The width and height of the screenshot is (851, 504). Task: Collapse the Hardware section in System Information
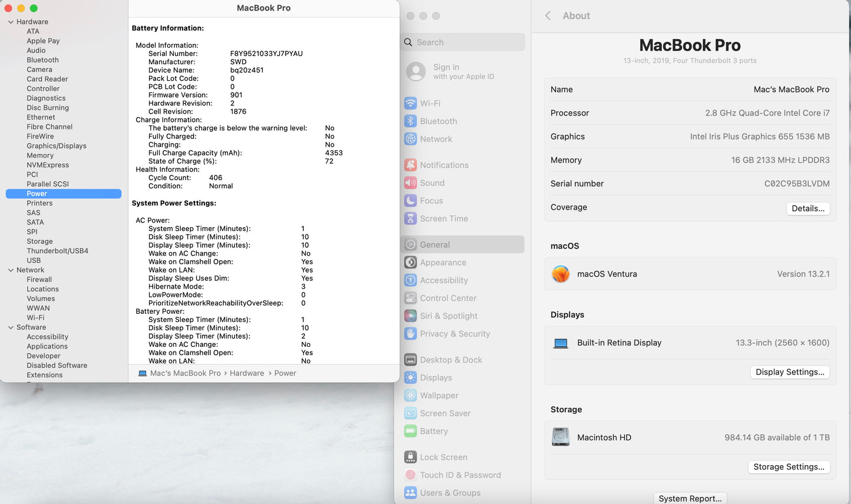10,21
